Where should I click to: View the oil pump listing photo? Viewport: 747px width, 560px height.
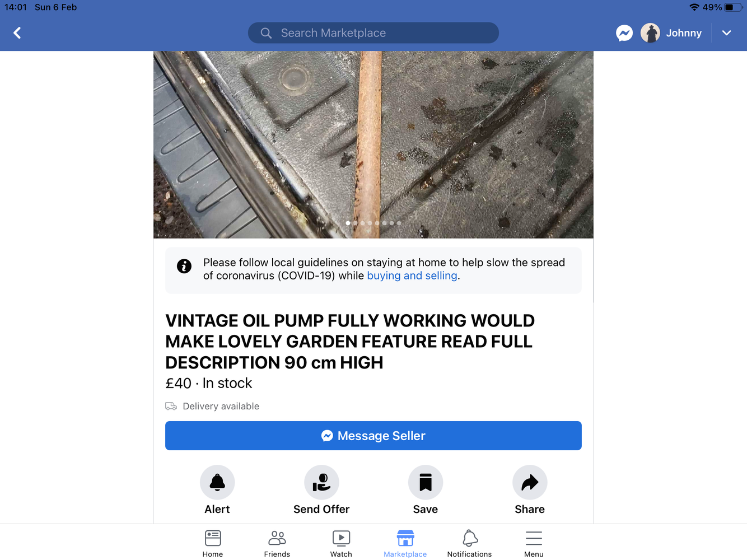tap(373, 144)
